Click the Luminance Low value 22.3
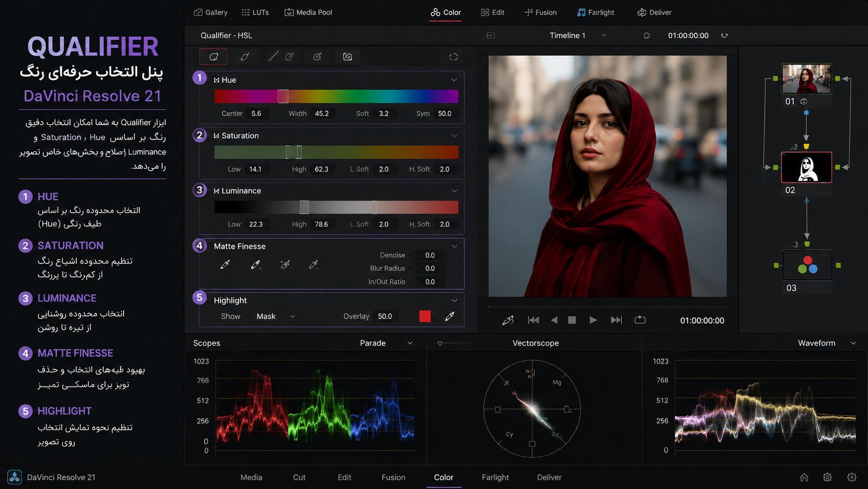 tap(256, 224)
